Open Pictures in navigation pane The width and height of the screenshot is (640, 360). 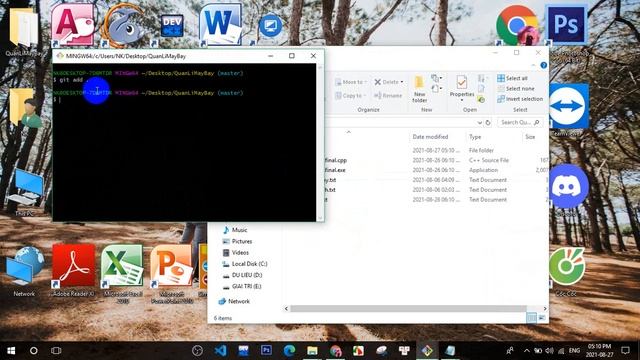tap(237, 241)
